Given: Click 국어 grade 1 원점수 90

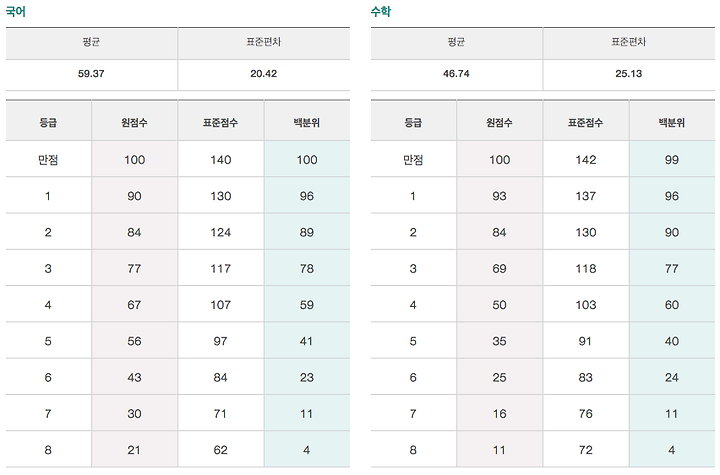Looking at the screenshot, I should (x=134, y=196).
